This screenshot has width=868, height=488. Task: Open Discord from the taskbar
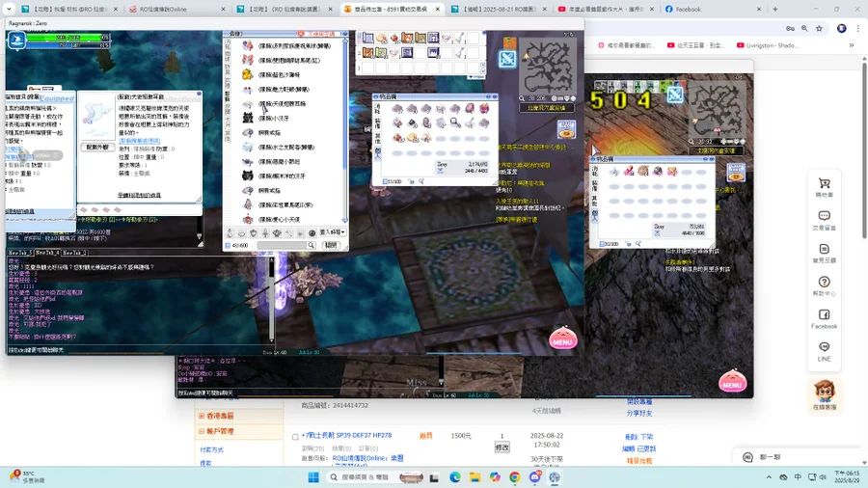pyautogui.click(x=534, y=477)
